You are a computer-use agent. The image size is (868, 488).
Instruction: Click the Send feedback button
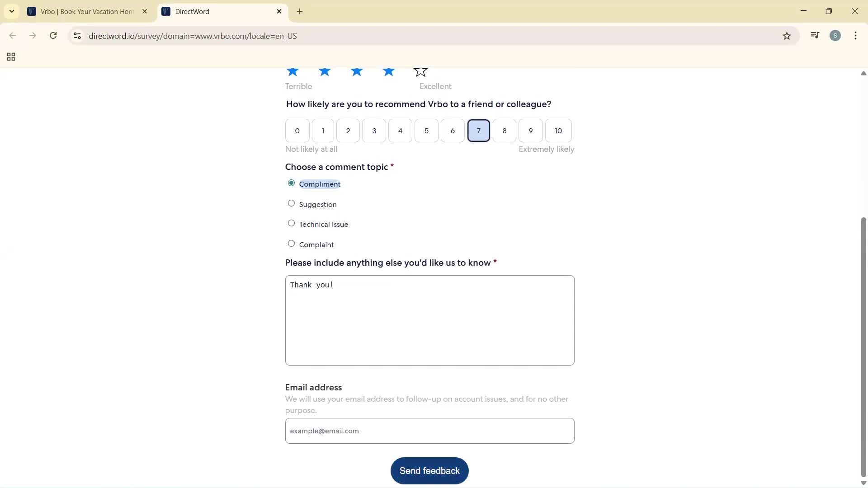point(429,470)
